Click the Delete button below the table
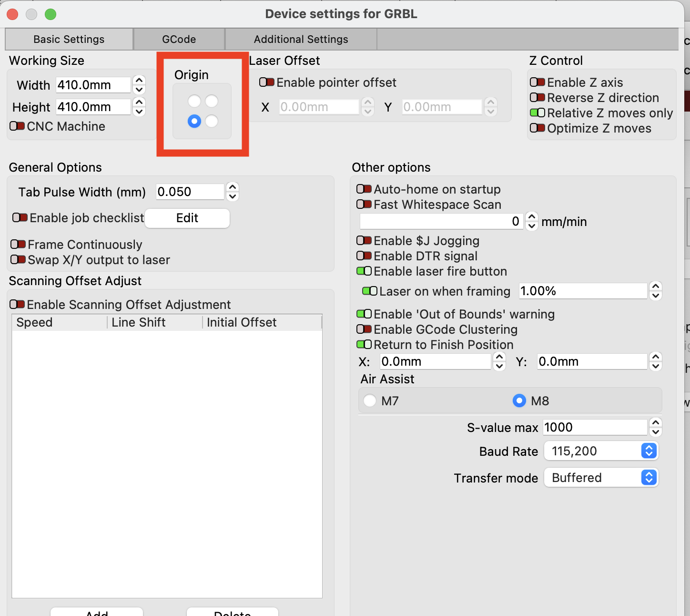 233,612
